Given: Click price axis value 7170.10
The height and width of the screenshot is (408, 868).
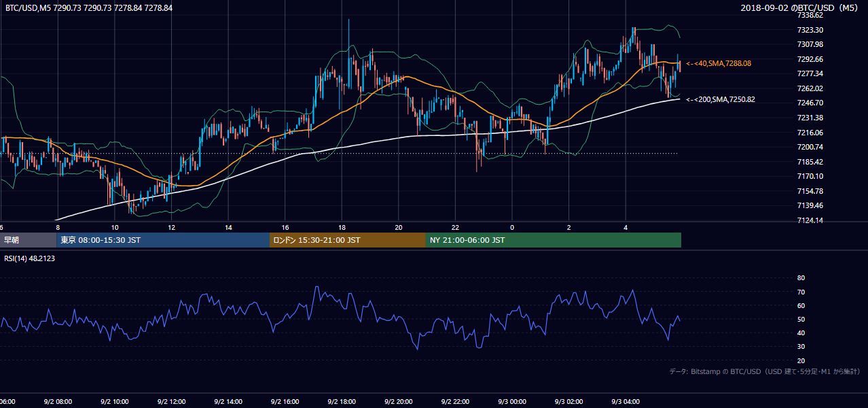Looking at the screenshot, I should pyautogui.click(x=810, y=176).
